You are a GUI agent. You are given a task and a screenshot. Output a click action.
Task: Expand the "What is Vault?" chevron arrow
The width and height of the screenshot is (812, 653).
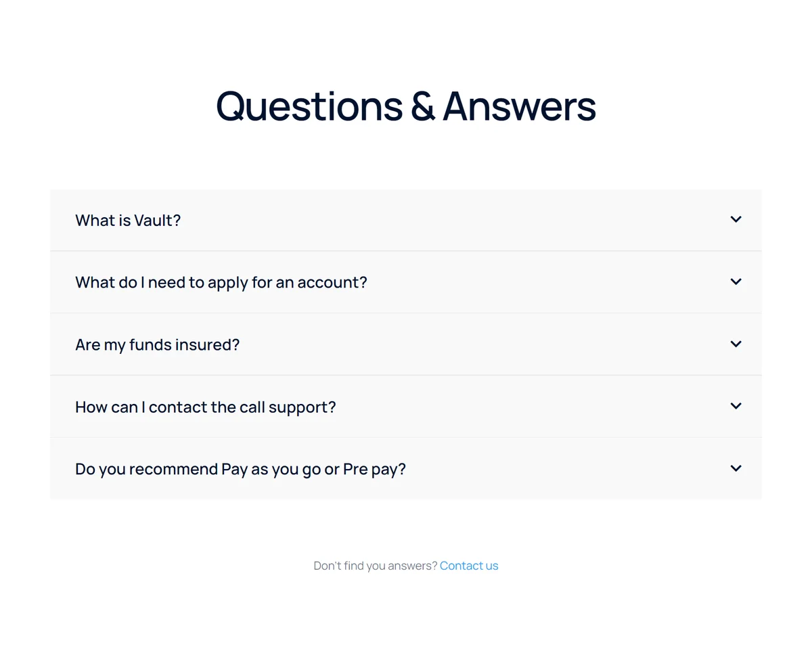point(736,219)
